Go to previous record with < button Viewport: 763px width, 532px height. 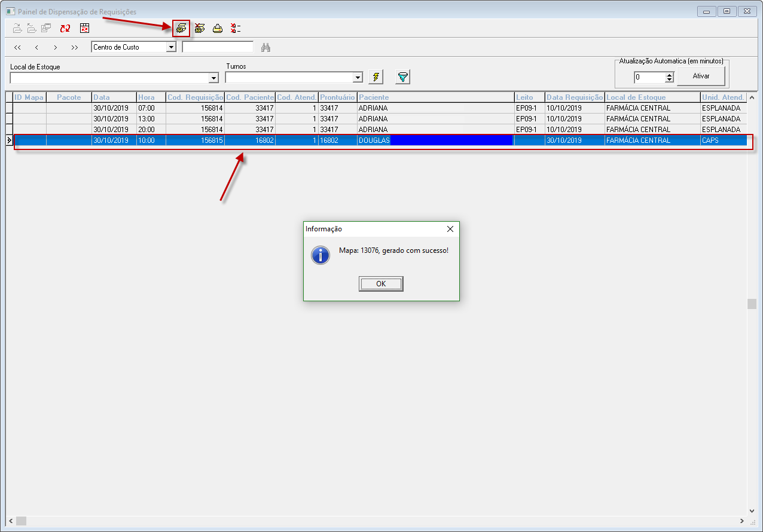(x=36, y=47)
